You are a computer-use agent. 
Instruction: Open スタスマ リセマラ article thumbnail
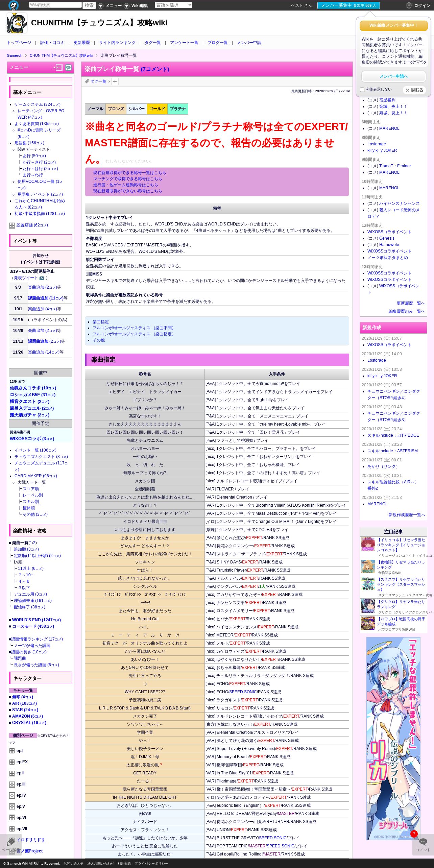pos(368,584)
